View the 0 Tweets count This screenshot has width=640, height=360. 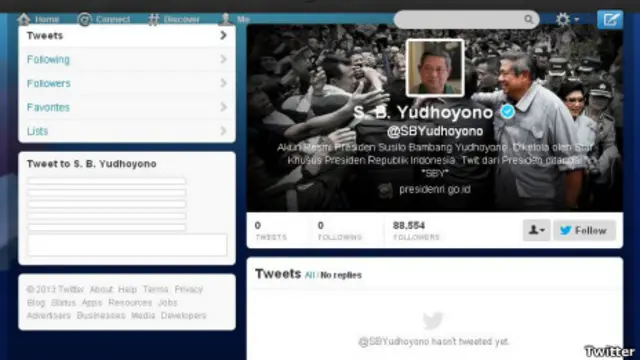tap(271, 230)
